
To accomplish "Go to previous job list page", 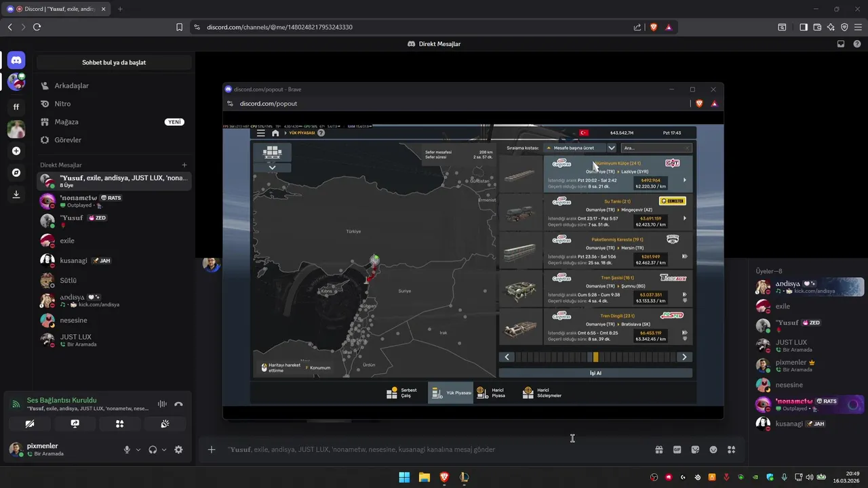I will [507, 357].
